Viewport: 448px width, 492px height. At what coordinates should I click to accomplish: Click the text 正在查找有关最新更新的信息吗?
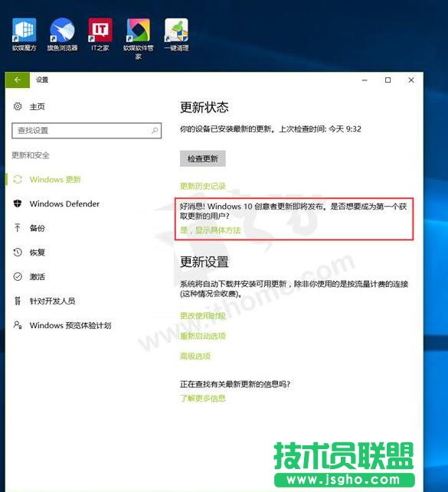tap(235, 384)
